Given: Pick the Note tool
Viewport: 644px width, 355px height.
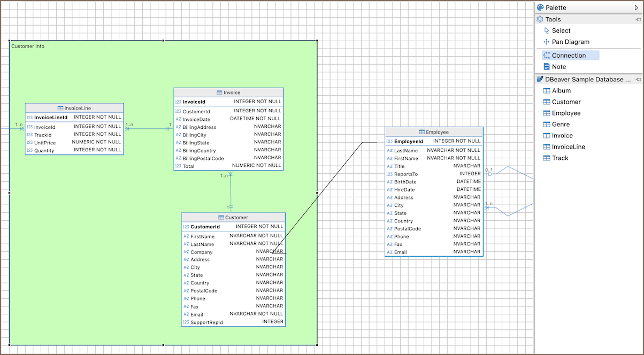Looking at the screenshot, I should click(558, 67).
